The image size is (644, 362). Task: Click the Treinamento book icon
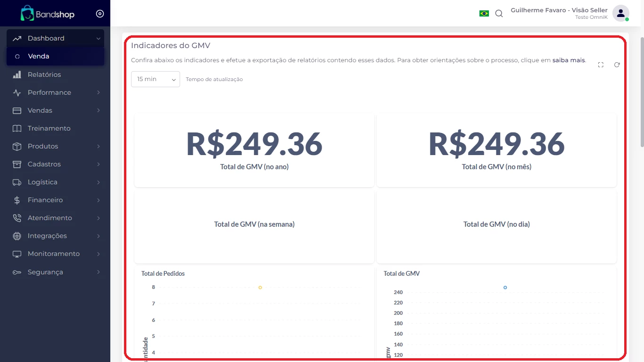coord(17,128)
